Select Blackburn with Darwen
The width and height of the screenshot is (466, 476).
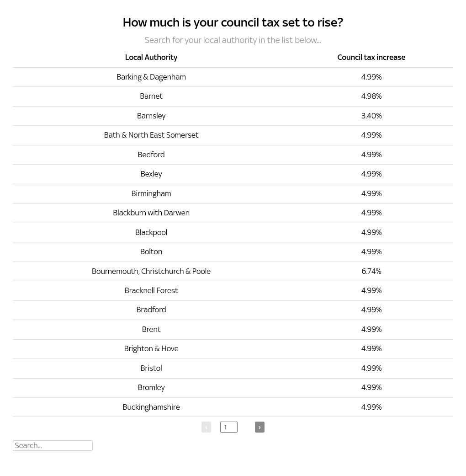tap(151, 213)
